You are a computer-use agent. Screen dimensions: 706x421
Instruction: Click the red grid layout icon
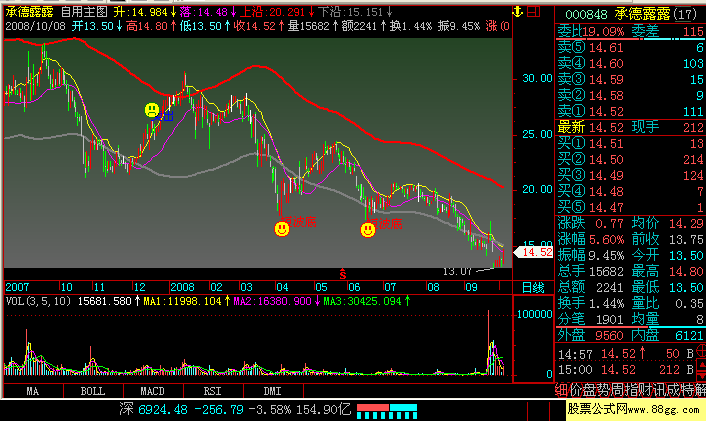[x=534, y=12]
